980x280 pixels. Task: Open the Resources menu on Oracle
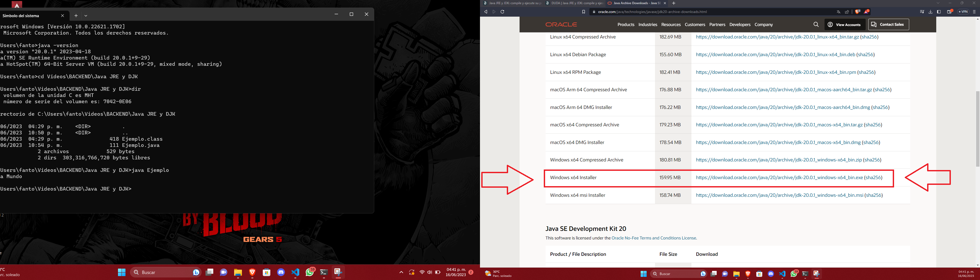pyautogui.click(x=671, y=24)
